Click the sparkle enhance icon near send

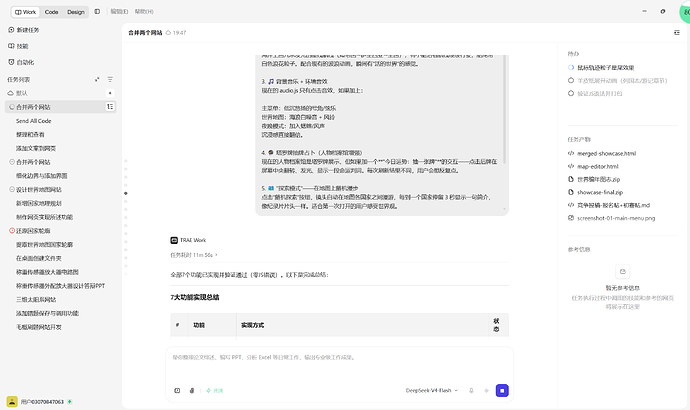coord(486,391)
